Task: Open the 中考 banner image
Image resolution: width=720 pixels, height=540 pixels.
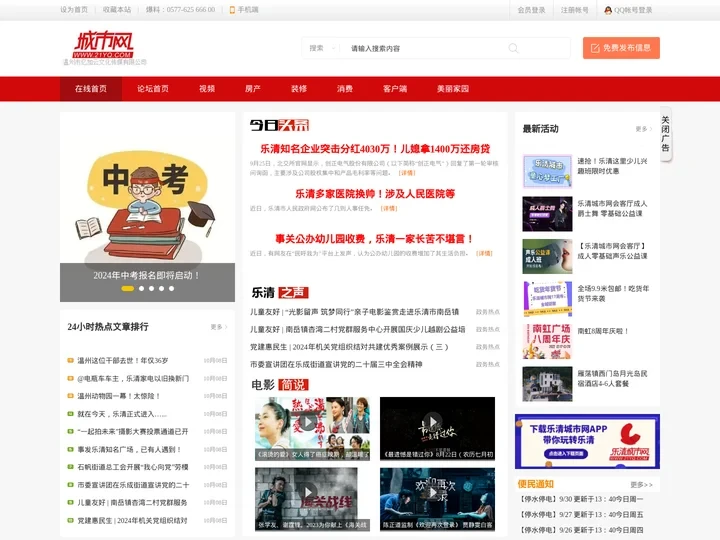Action: click(147, 207)
